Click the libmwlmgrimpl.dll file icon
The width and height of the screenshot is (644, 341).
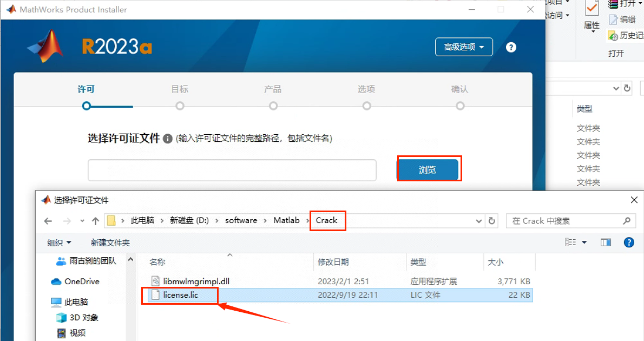(155, 281)
